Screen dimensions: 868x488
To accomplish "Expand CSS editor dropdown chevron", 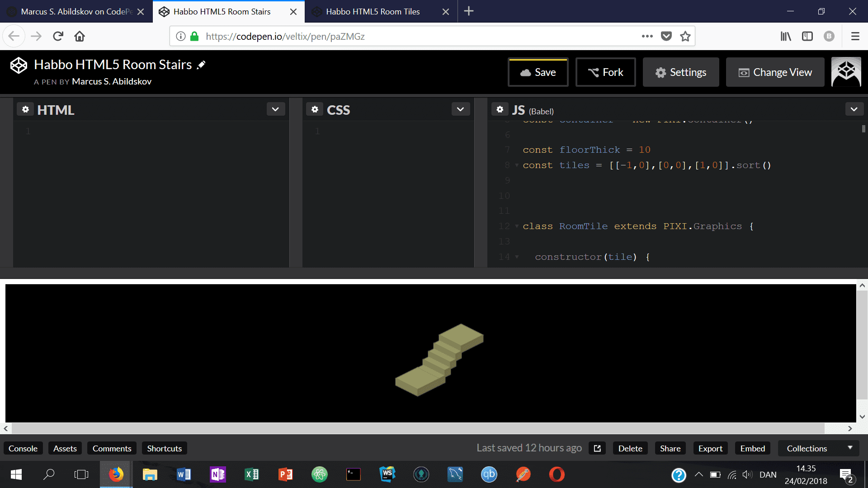I will click(x=460, y=109).
